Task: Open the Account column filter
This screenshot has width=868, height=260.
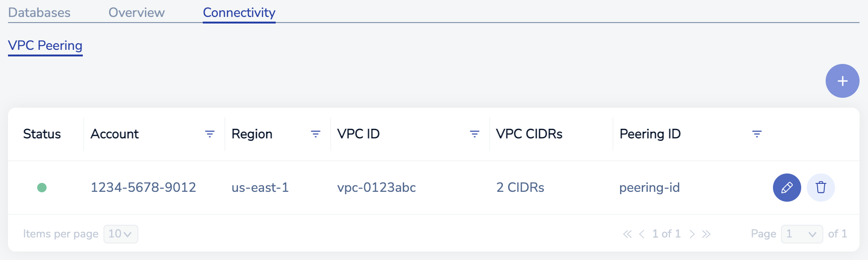Action: [x=210, y=134]
